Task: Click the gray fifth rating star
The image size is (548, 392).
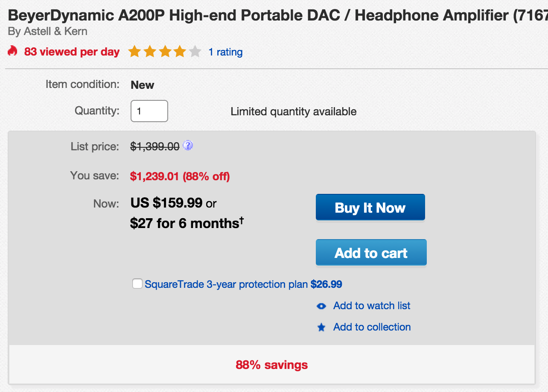Action: click(x=195, y=52)
